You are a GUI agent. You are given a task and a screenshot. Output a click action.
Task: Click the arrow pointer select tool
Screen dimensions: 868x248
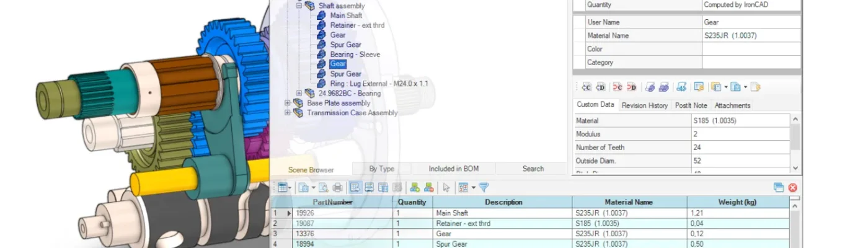pyautogui.click(x=446, y=187)
